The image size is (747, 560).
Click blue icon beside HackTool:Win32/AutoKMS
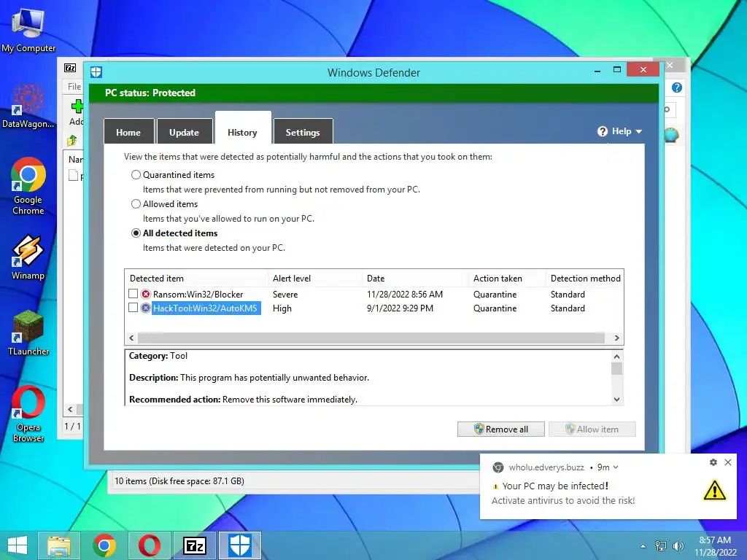(x=146, y=308)
